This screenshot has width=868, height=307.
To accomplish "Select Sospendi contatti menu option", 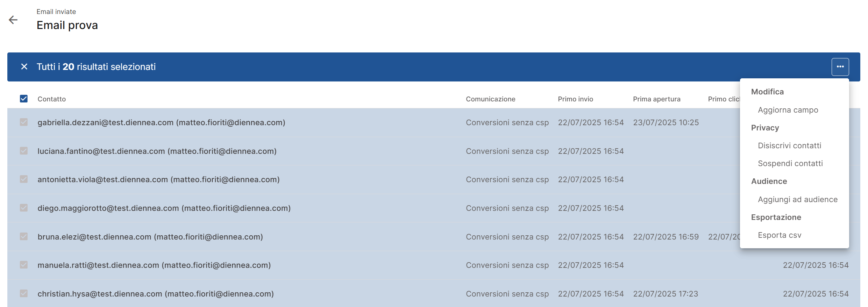I will click(790, 163).
